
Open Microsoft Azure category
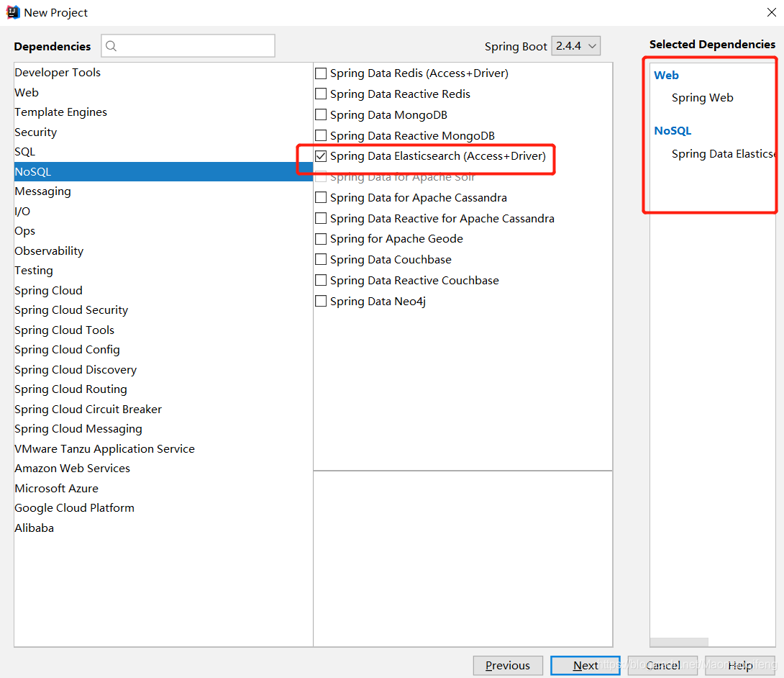pyautogui.click(x=163, y=488)
